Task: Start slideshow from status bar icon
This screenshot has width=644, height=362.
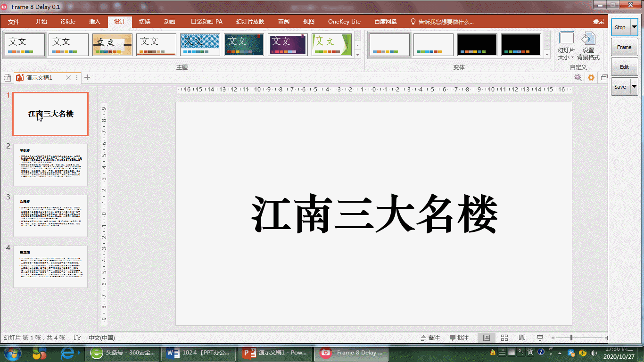Action: [540, 338]
